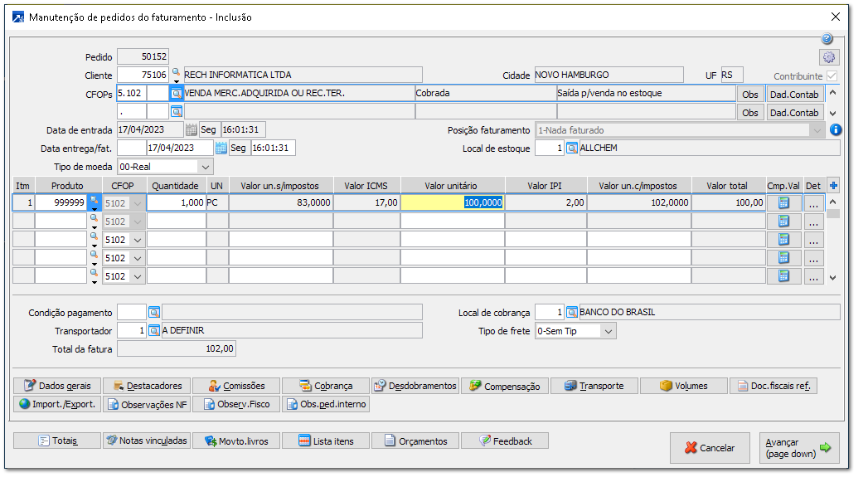Open the Cobrança section
The image size is (868, 482).
326,386
